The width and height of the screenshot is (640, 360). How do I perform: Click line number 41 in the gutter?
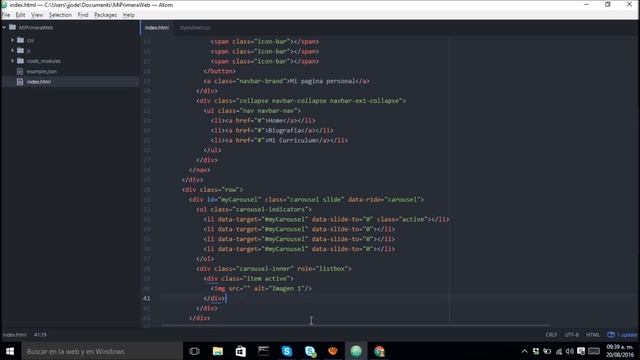147,298
